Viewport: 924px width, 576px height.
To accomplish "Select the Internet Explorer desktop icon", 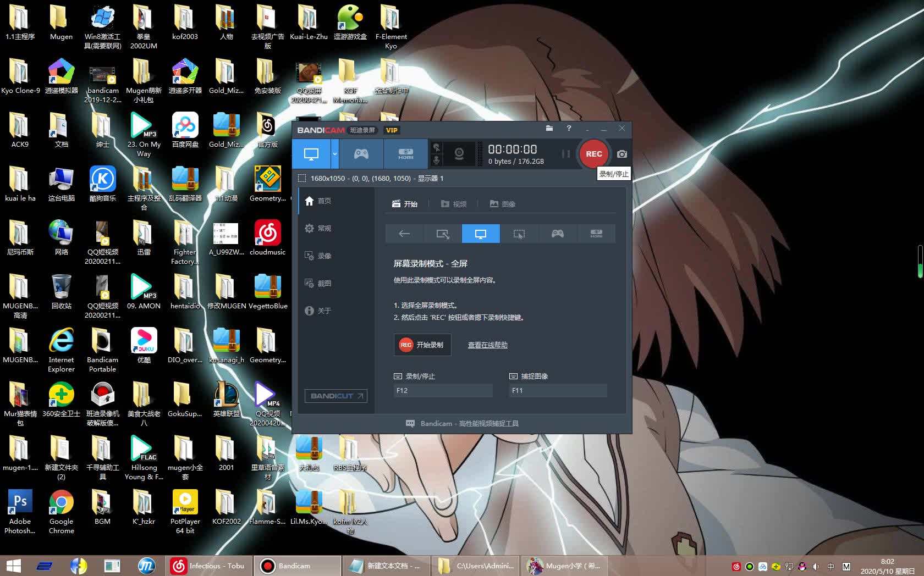I will coord(61,350).
